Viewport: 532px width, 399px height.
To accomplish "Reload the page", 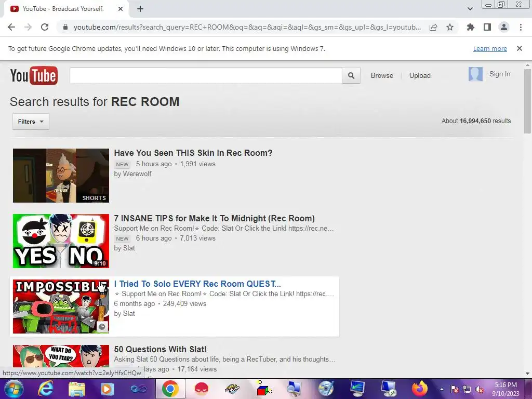I will click(x=45, y=27).
